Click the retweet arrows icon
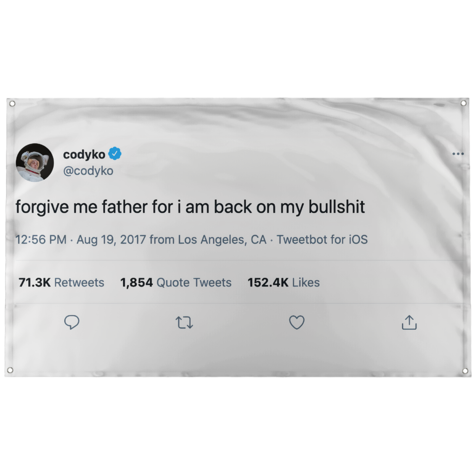This screenshot has width=476, height=476. pyautogui.click(x=184, y=323)
